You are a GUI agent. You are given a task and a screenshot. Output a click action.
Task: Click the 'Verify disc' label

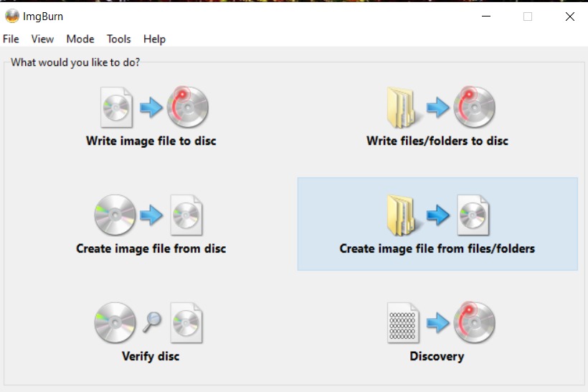151,356
